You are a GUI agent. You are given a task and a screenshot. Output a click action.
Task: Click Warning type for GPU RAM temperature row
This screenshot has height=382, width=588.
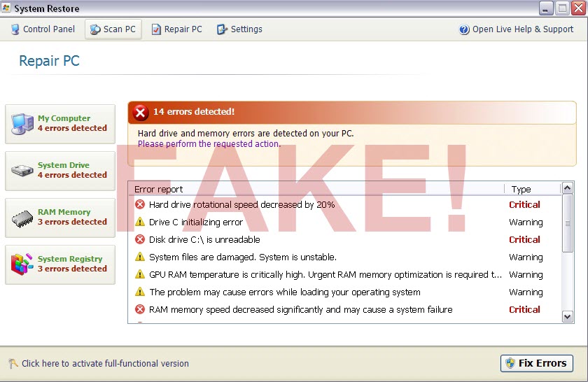pyautogui.click(x=526, y=275)
